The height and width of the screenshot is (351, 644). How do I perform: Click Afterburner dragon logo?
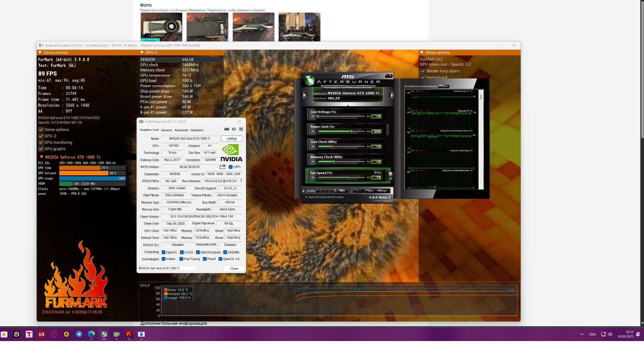pyautogui.click(x=309, y=80)
